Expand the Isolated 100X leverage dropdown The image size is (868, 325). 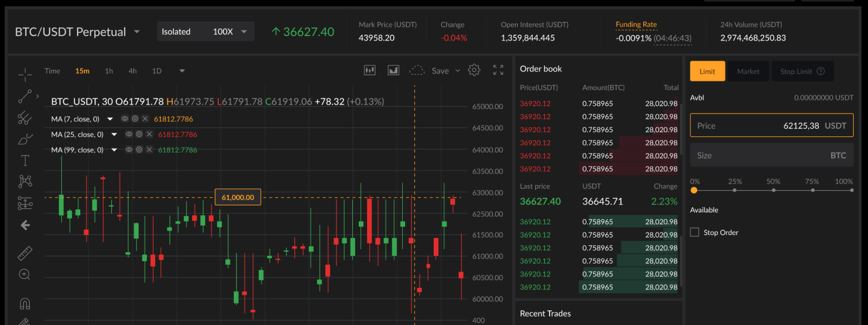pyautogui.click(x=244, y=32)
